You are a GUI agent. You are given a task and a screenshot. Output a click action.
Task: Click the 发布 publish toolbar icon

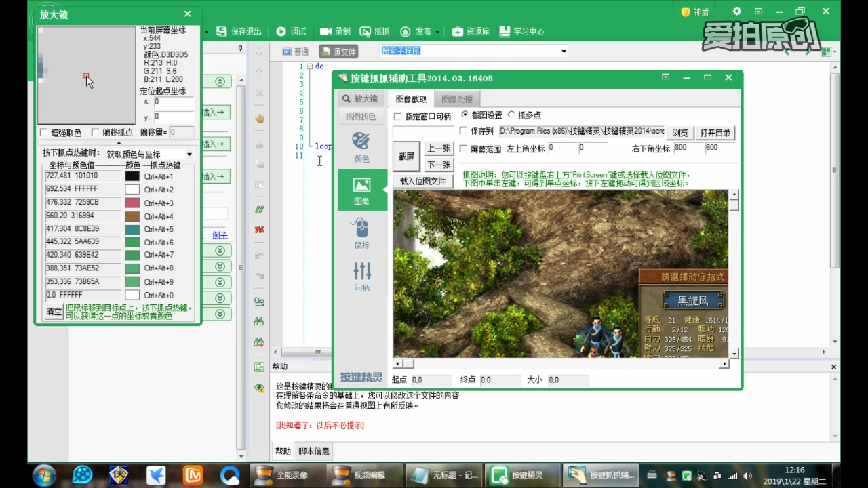pos(416,31)
